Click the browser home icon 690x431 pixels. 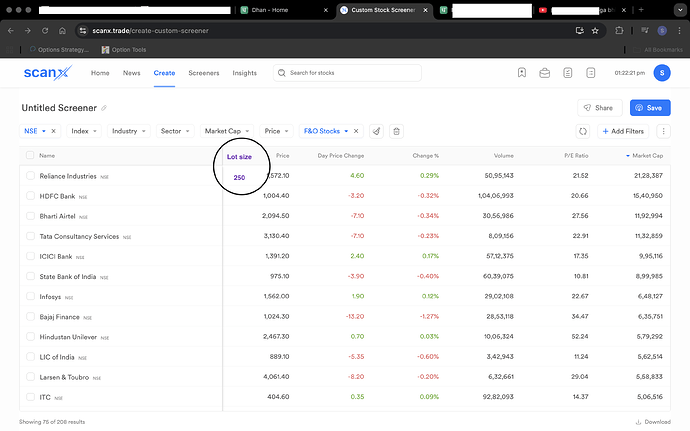pos(62,30)
